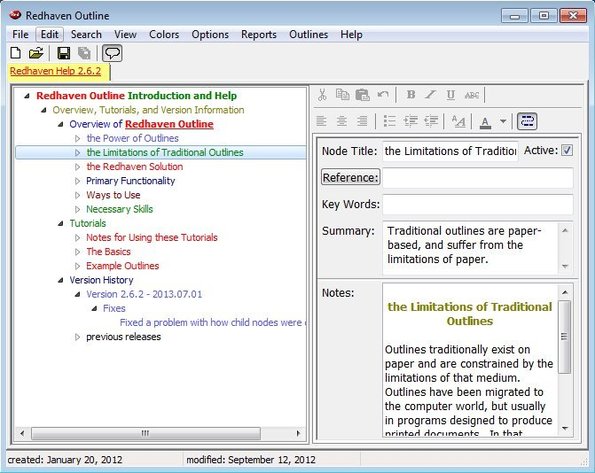
Task: Toggle the Active checkbox
Action: click(x=567, y=150)
